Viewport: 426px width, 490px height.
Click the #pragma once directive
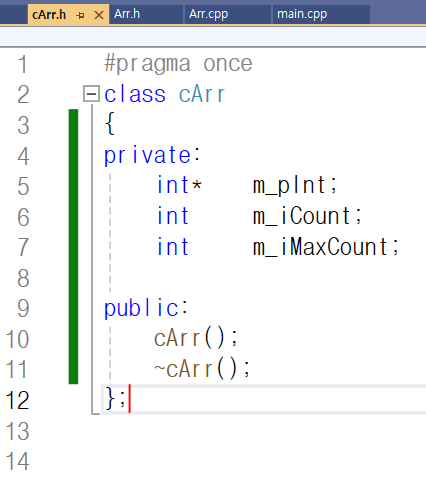click(178, 64)
